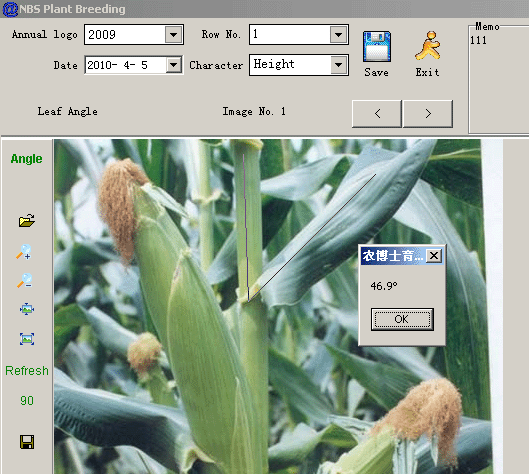Click the Save floppy disk icon
The height and width of the screenshot is (474, 529).
click(377, 47)
